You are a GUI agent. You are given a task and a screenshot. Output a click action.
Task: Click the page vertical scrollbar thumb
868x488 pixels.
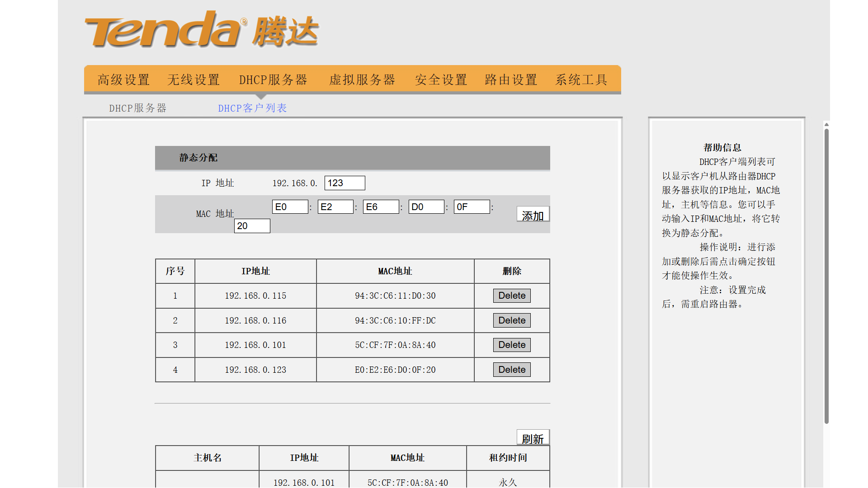tap(826, 277)
